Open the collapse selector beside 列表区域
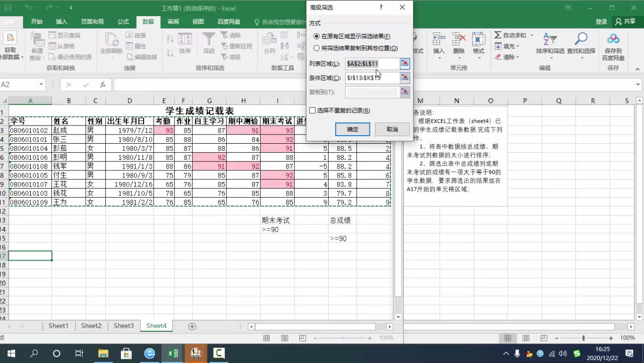The image size is (644, 363). [405, 64]
